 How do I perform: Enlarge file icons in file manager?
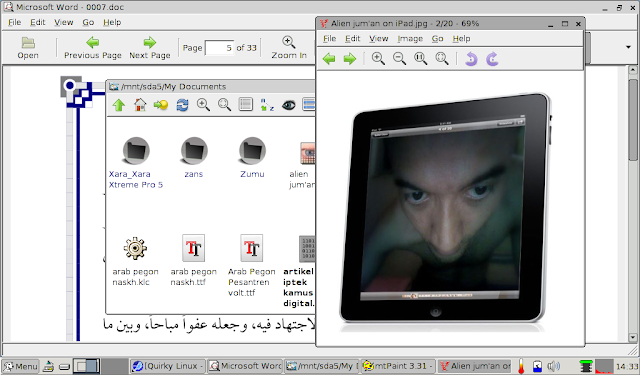click(x=203, y=105)
